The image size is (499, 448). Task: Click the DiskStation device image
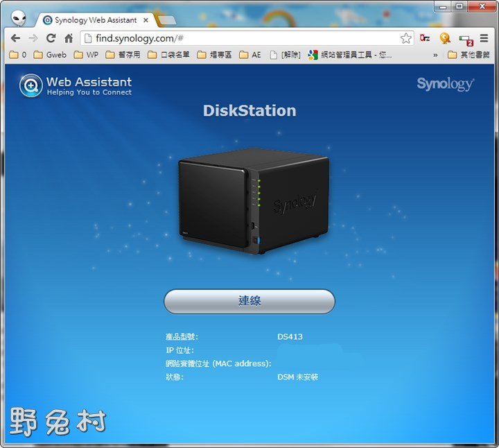254,202
